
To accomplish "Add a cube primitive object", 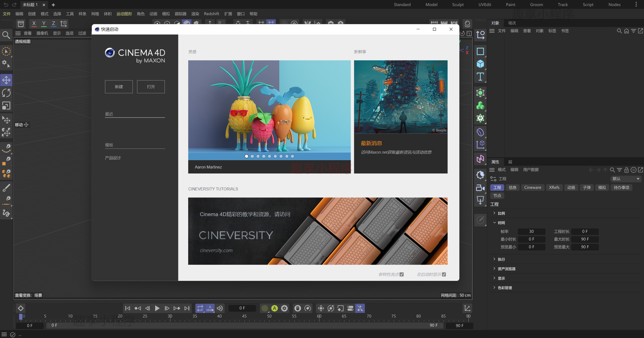I will (480, 64).
